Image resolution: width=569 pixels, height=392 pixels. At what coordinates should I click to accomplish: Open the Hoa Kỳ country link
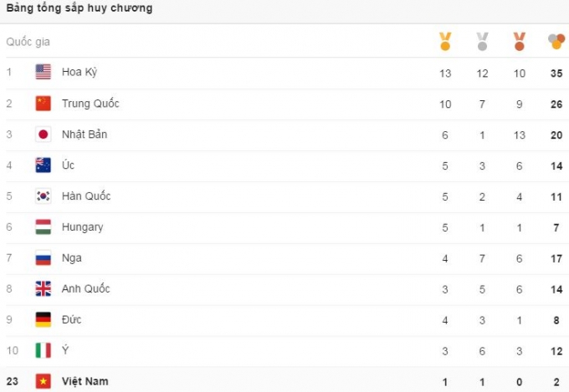[x=79, y=72]
